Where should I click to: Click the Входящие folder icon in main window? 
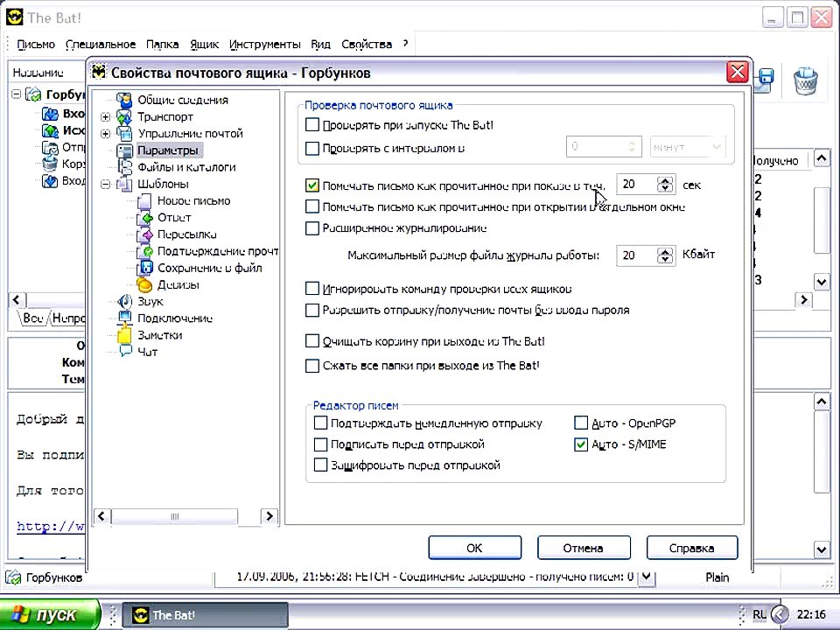(50, 114)
